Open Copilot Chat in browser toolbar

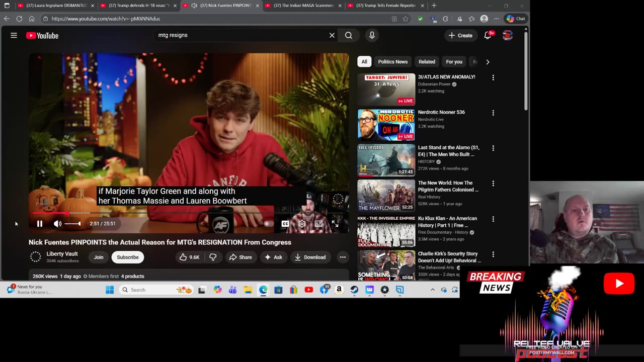tap(516, 19)
